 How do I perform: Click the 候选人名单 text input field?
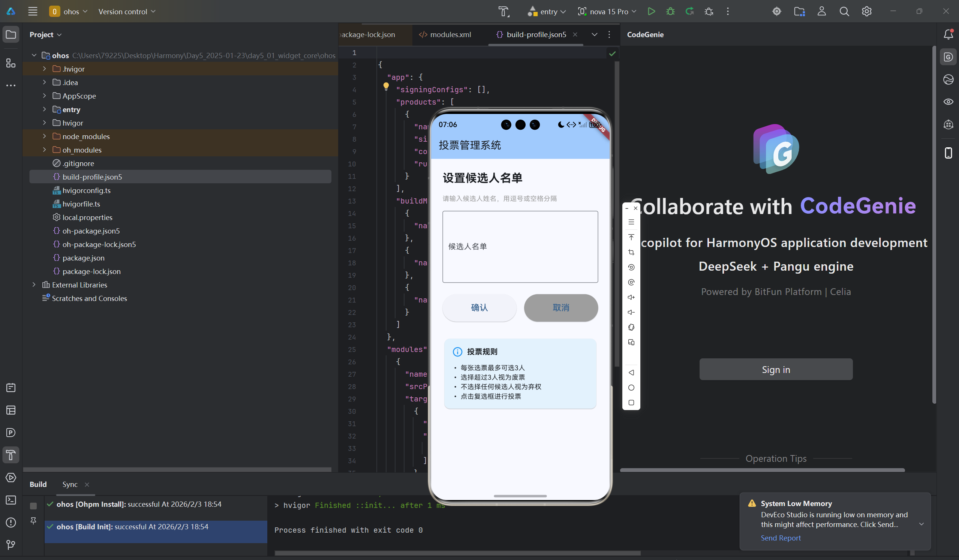point(520,247)
